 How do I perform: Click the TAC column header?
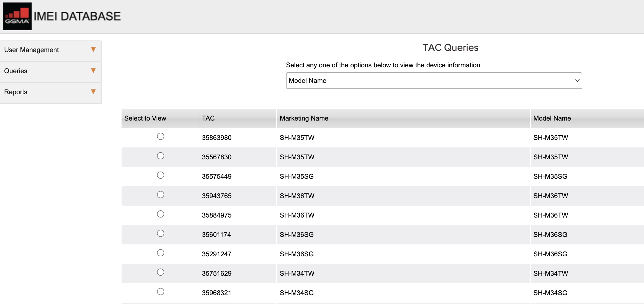208,118
